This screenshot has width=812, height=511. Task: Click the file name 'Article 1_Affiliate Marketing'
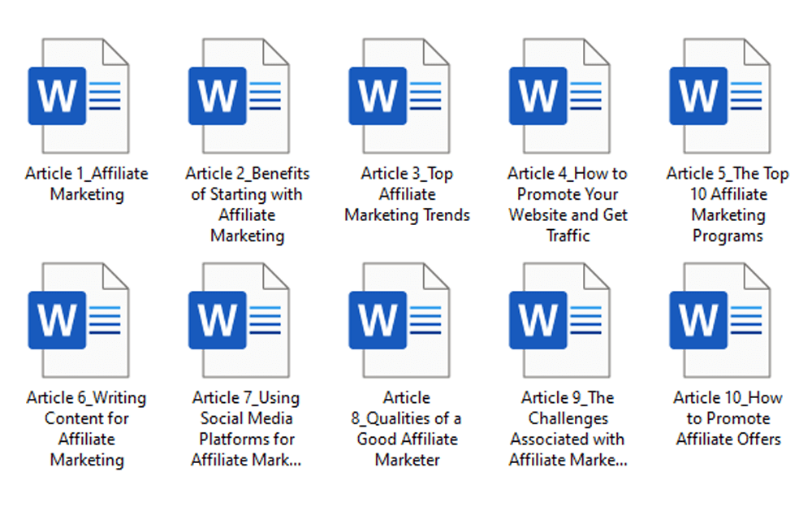(87, 184)
